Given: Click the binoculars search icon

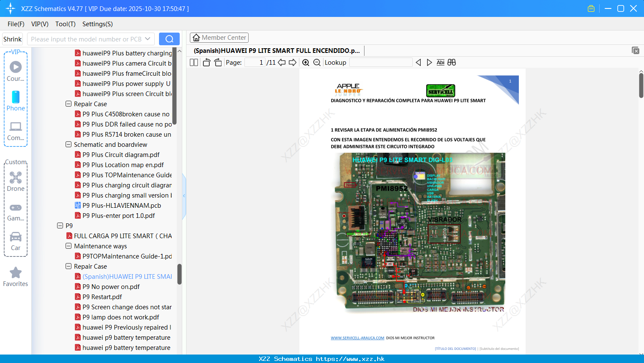Looking at the screenshot, I should (x=452, y=62).
